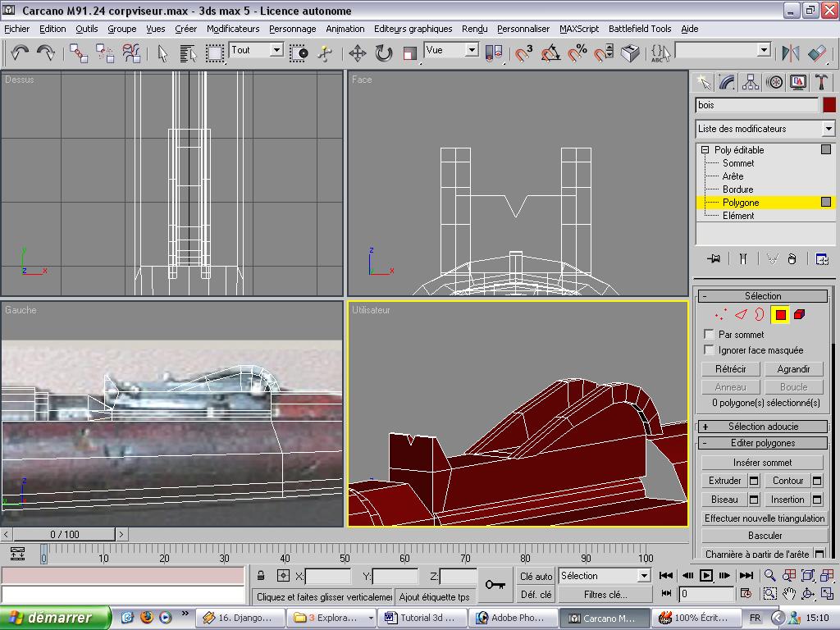Toggle the Clé auto button
The width and height of the screenshot is (840, 630).
click(x=536, y=576)
